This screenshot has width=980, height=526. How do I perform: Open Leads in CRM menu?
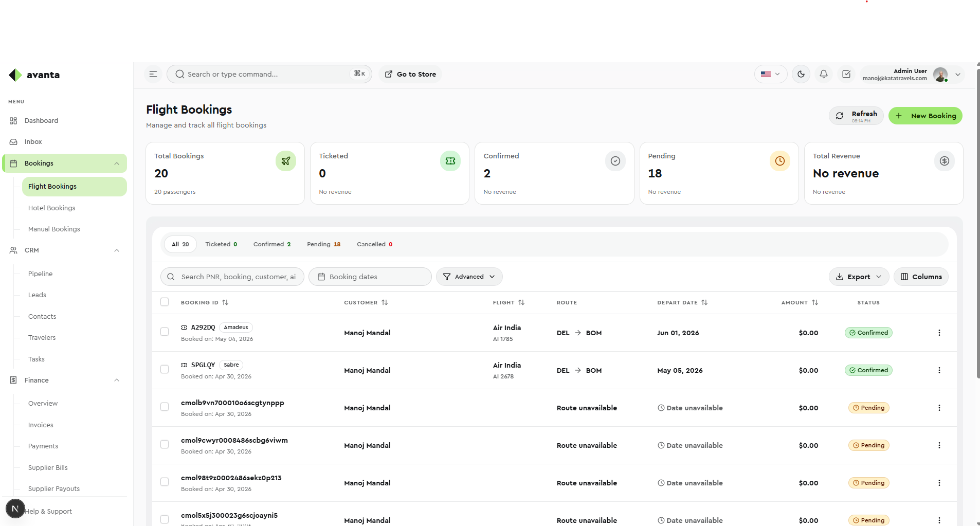point(37,295)
